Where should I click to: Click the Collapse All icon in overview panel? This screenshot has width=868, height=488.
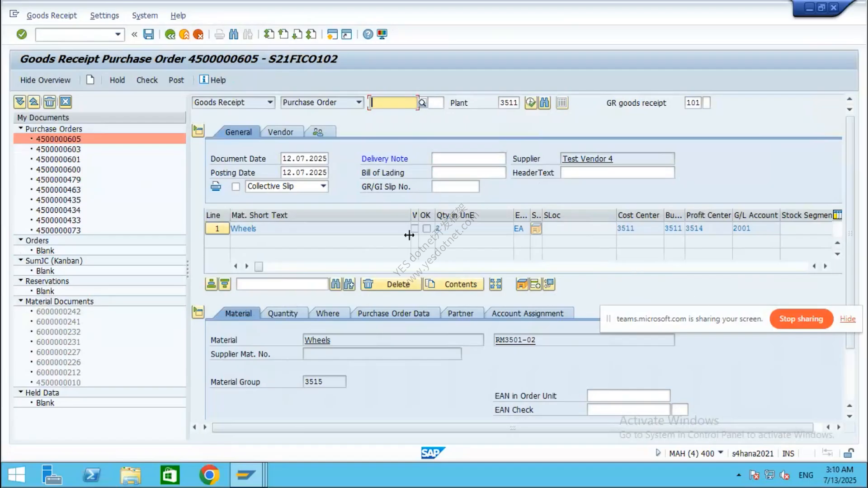tap(34, 102)
